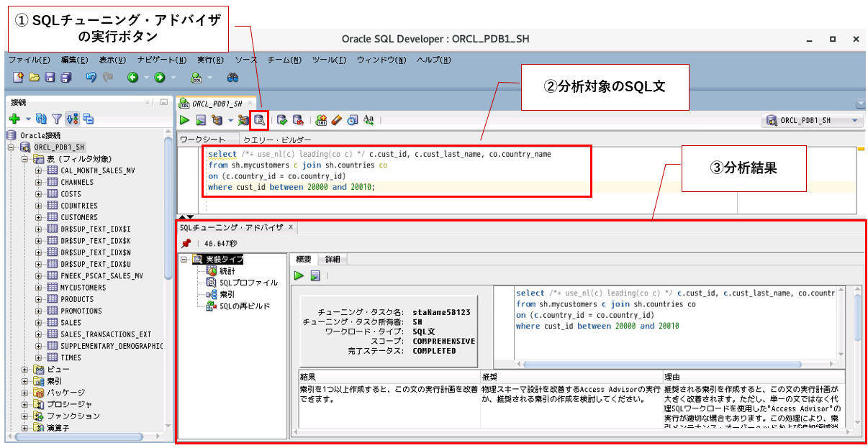Click the 結果 column header
This screenshot has height=448, width=868.
389,376
